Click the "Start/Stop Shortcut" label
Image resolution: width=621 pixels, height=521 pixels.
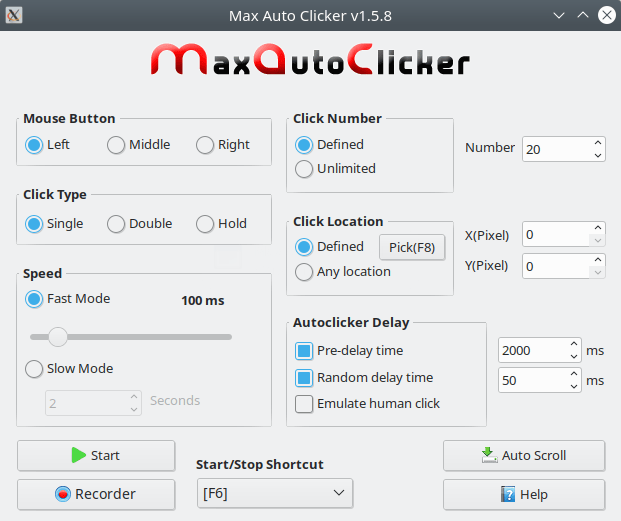click(260, 464)
